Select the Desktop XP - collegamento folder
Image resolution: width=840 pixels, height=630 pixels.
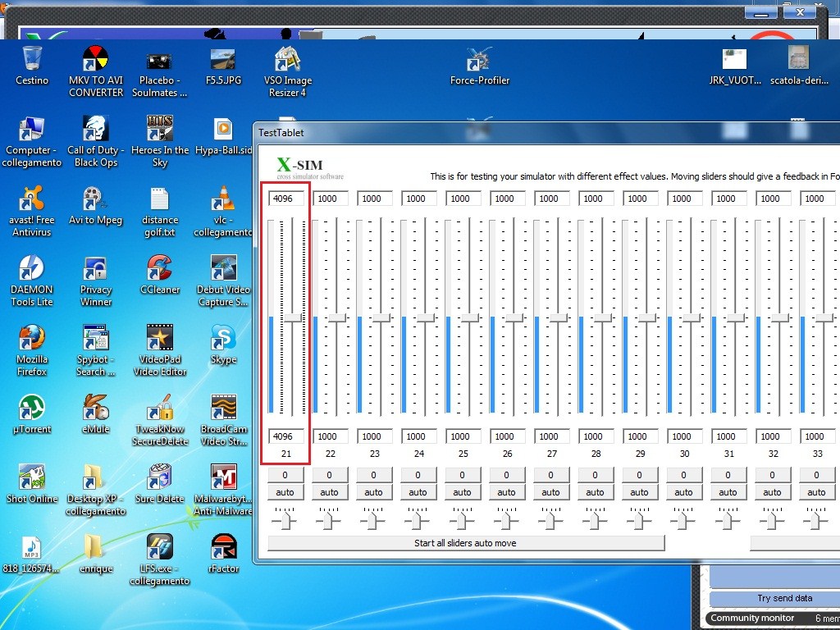coord(95,477)
